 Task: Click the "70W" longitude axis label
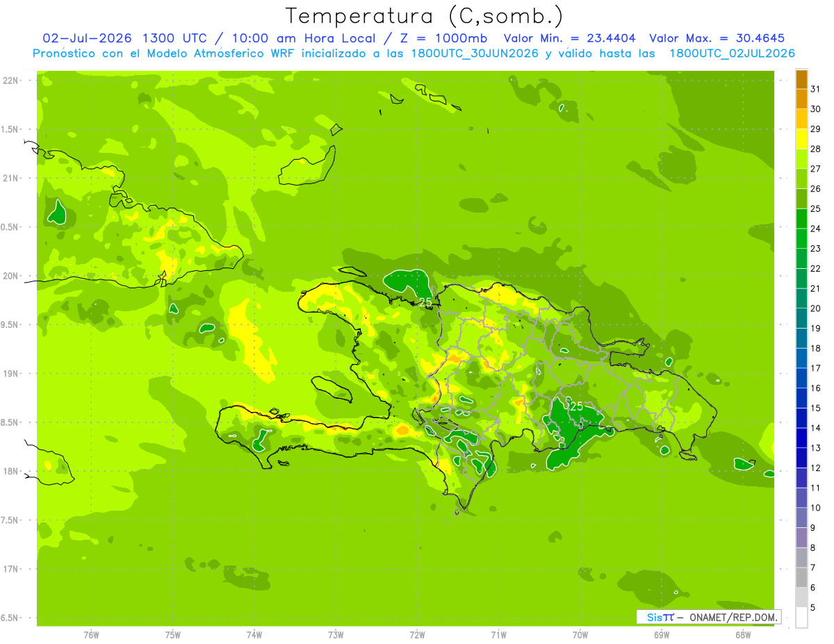tap(580, 634)
